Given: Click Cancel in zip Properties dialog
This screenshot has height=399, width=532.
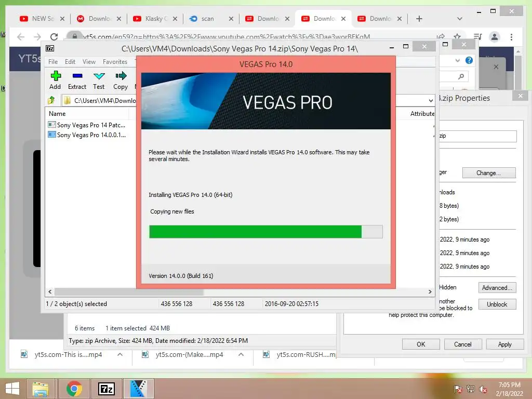Looking at the screenshot, I should (x=463, y=344).
